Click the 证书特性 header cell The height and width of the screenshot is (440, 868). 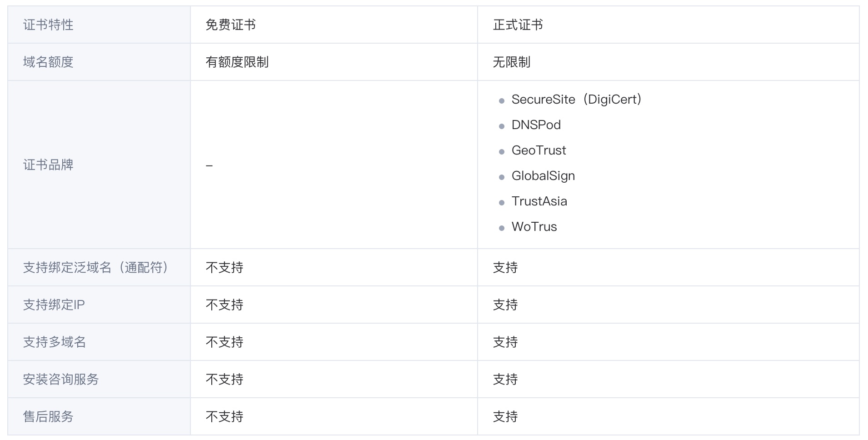click(x=48, y=25)
